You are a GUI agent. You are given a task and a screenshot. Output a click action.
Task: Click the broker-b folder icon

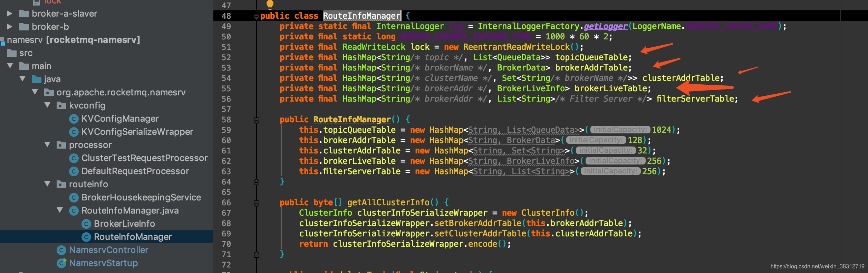24,27
